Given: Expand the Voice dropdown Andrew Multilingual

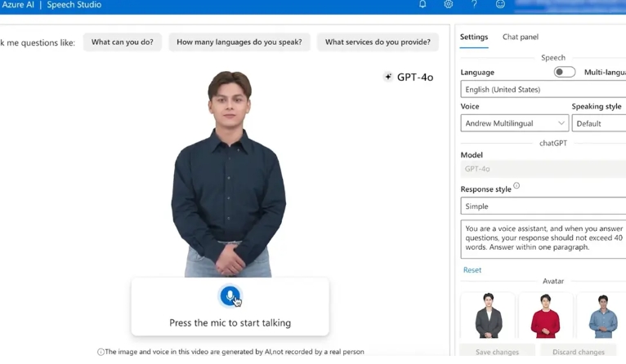Looking at the screenshot, I should [514, 123].
